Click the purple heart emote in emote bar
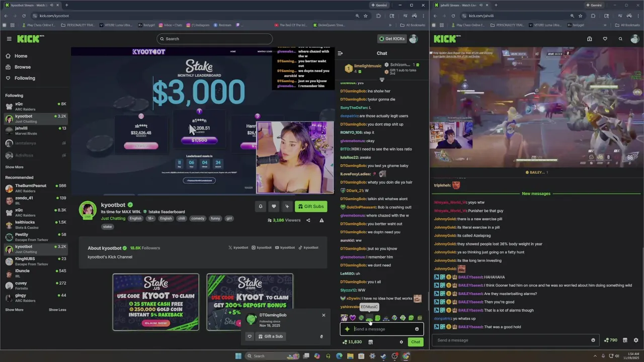 353,318
